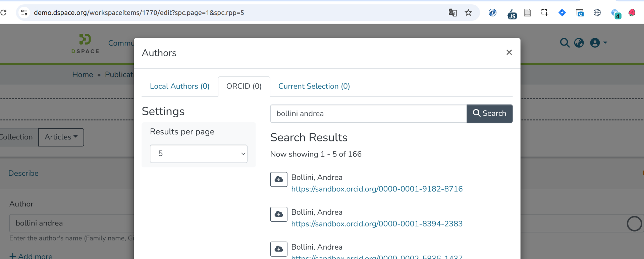Screen dimensions: 644x259
Task: Click the translate page icon
Action: [452, 13]
